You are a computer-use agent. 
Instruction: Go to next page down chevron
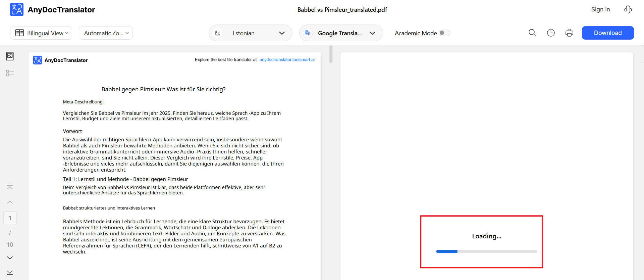point(10,258)
